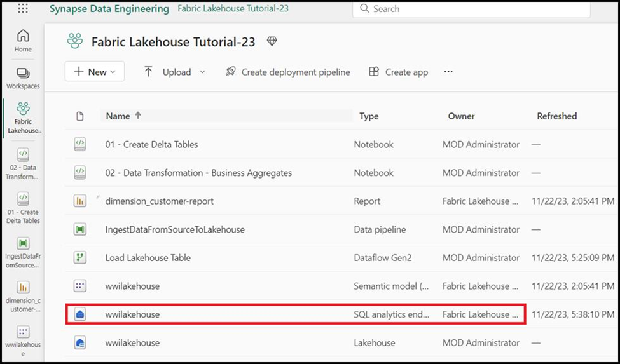Open 02 - Data Transform notebook sidebar shortcut
The width and height of the screenshot is (620, 364).
point(23,164)
